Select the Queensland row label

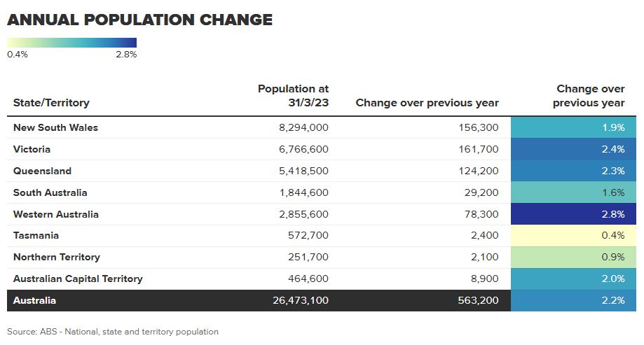[42, 171]
